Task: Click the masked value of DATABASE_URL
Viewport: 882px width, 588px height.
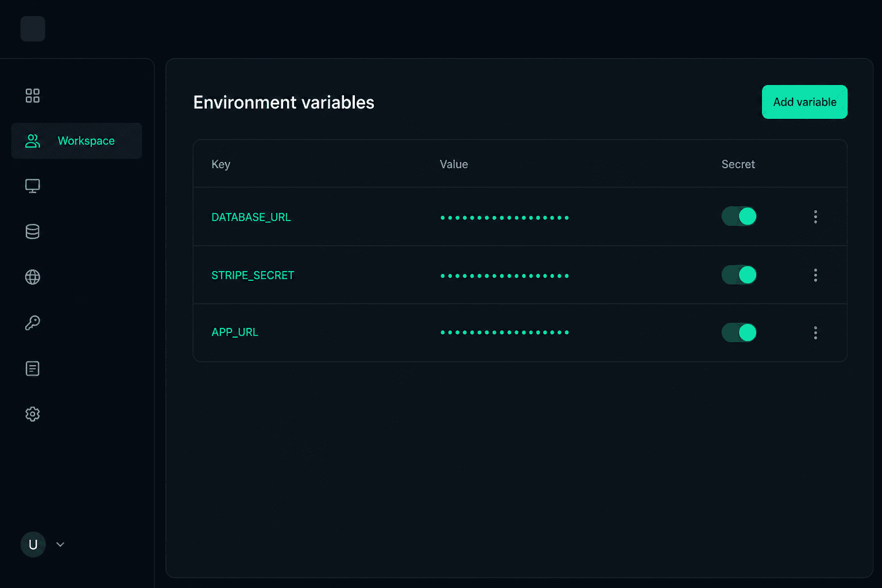Action: pos(505,218)
